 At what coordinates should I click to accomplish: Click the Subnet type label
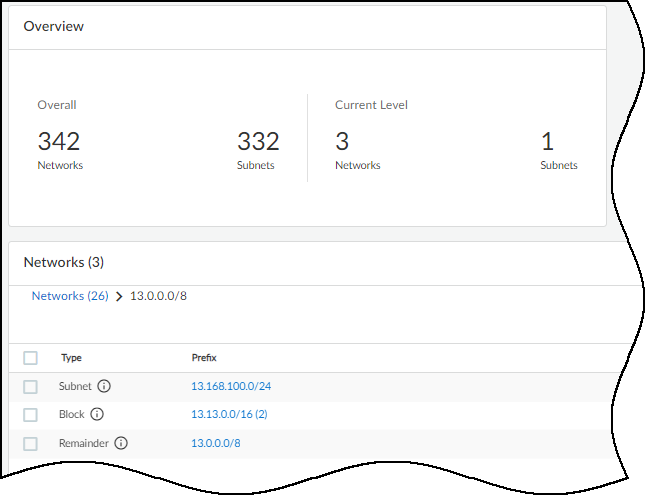(75, 386)
